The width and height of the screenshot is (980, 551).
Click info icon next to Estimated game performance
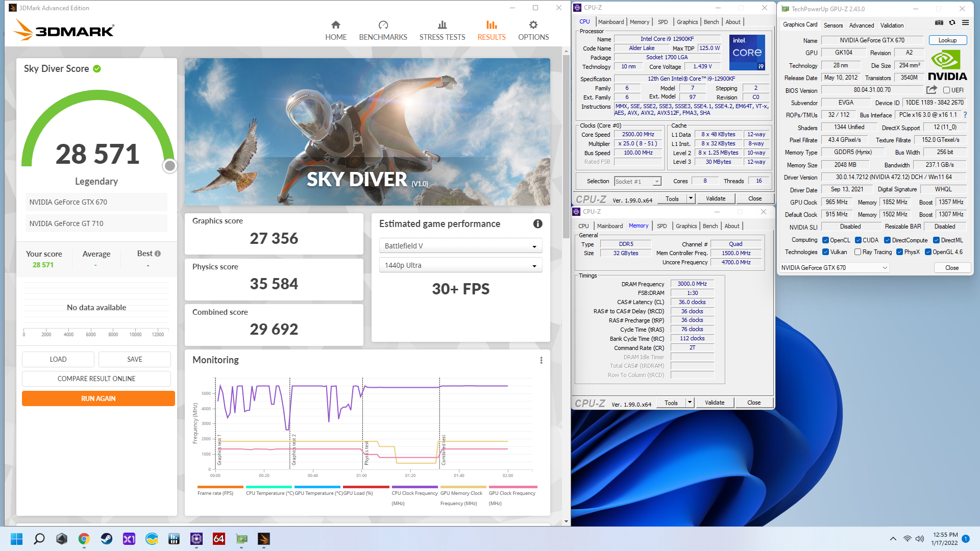pyautogui.click(x=537, y=223)
